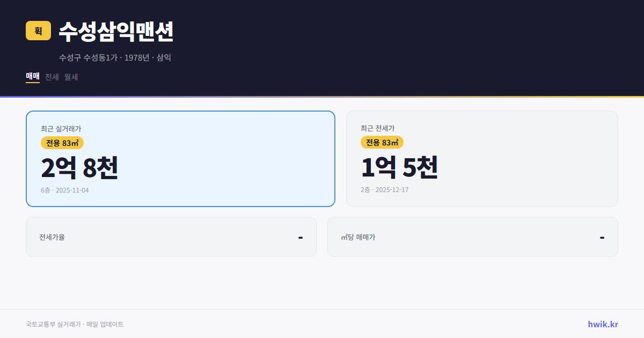Click the 2층 · 2025-12-17 transaction date
This screenshot has height=338, width=644.
click(384, 189)
